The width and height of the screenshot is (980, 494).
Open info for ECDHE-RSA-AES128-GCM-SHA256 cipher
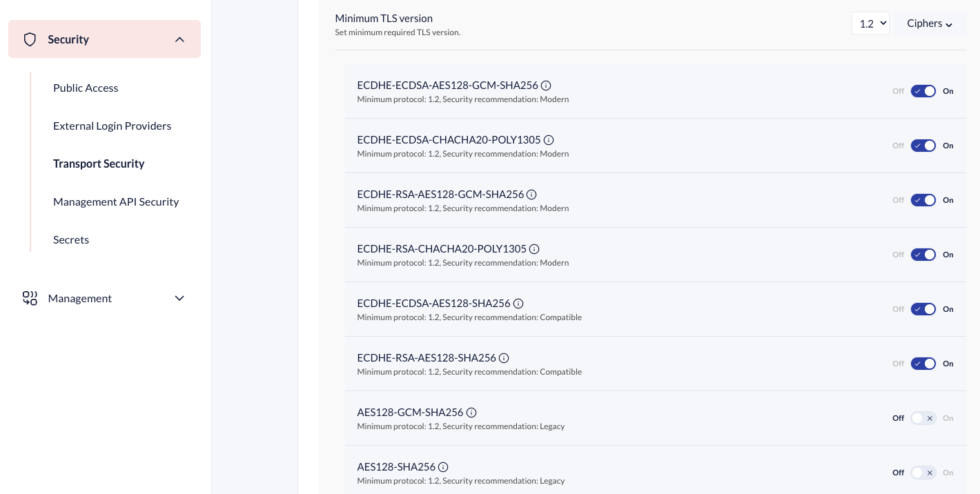531,195
